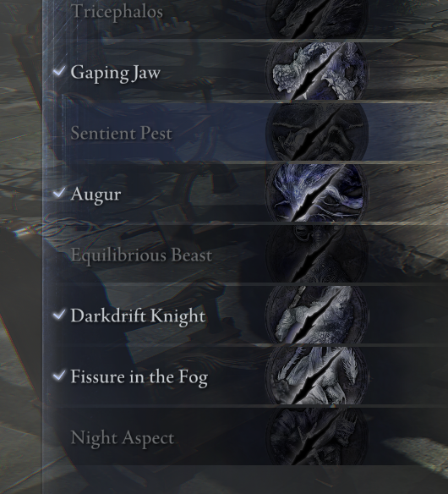Click the Tricephalos emblem icon
Viewport: 448px width, 494px height.
(316, 19)
